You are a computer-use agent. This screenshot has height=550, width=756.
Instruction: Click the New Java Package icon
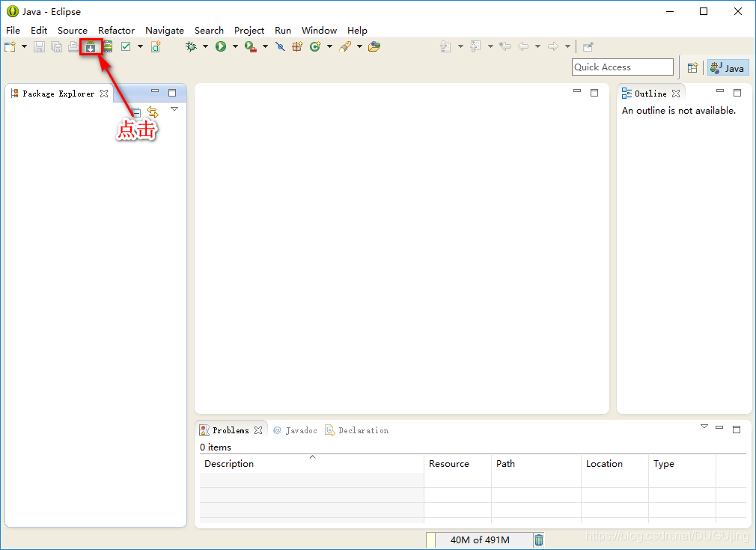(x=297, y=46)
